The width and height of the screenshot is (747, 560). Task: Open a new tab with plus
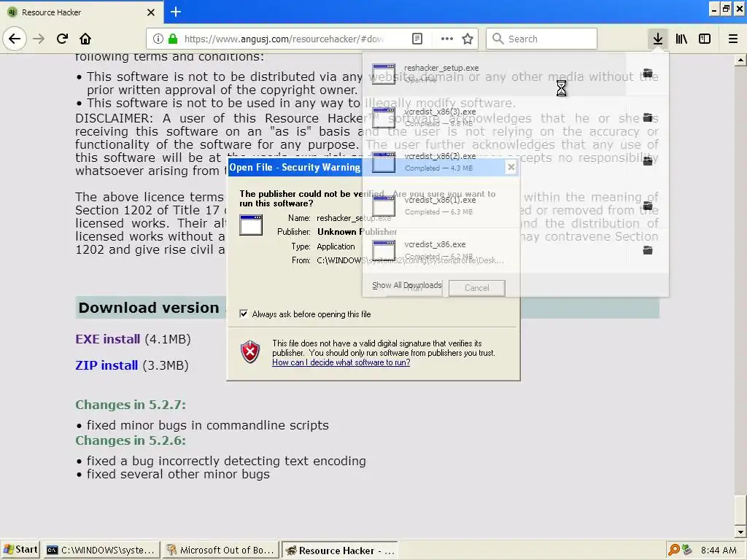coord(175,12)
